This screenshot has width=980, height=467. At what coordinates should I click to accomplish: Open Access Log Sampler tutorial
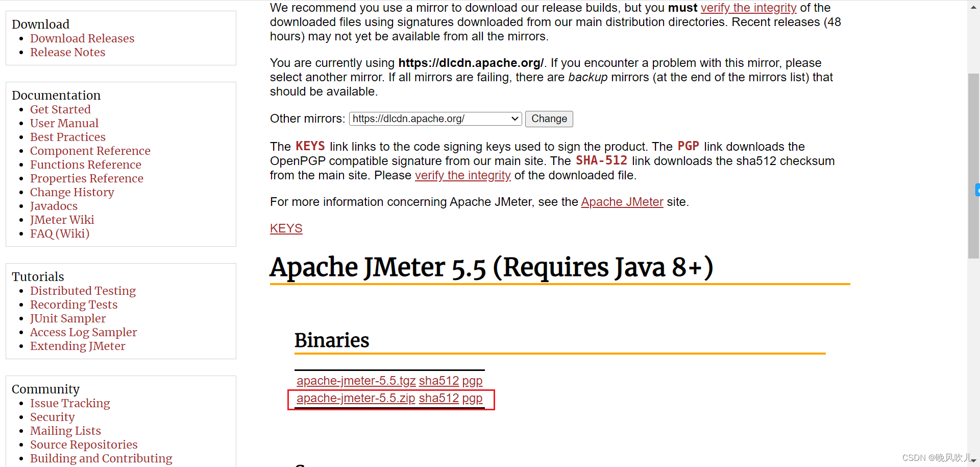point(84,332)
